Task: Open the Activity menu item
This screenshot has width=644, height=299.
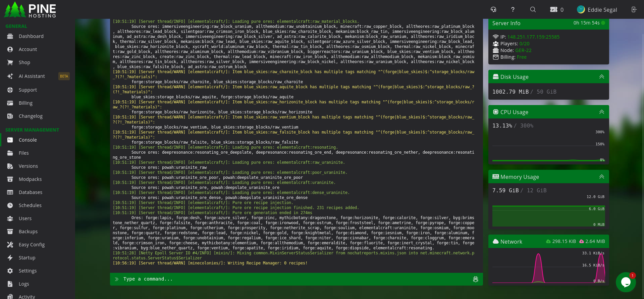Action: pos(27,297)
